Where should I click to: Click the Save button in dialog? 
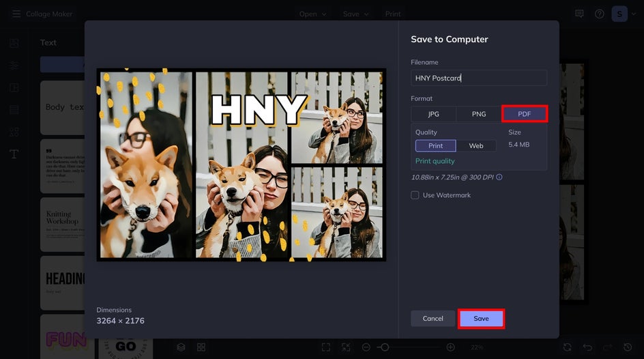pos(482,318)
